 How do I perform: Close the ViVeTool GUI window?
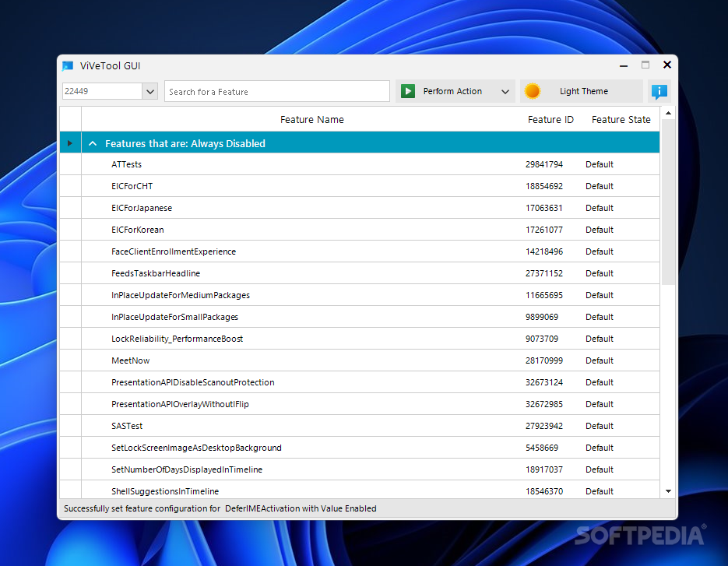point(667,65)
